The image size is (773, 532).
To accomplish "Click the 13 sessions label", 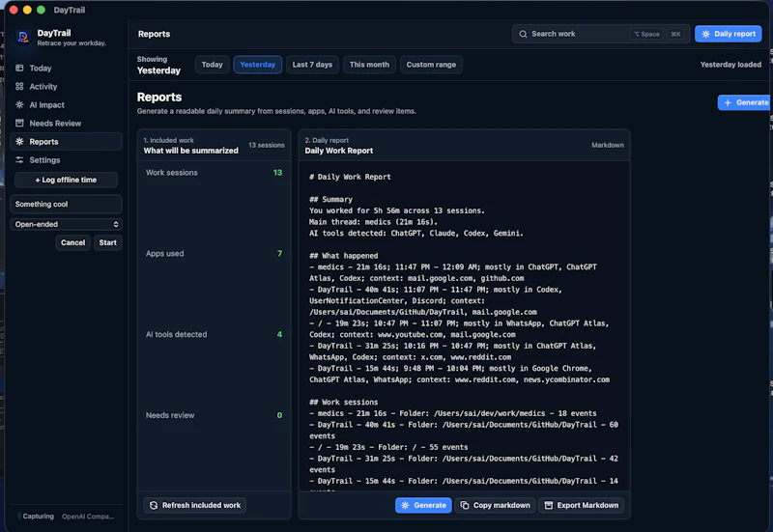I will click(x=267, y=146).
